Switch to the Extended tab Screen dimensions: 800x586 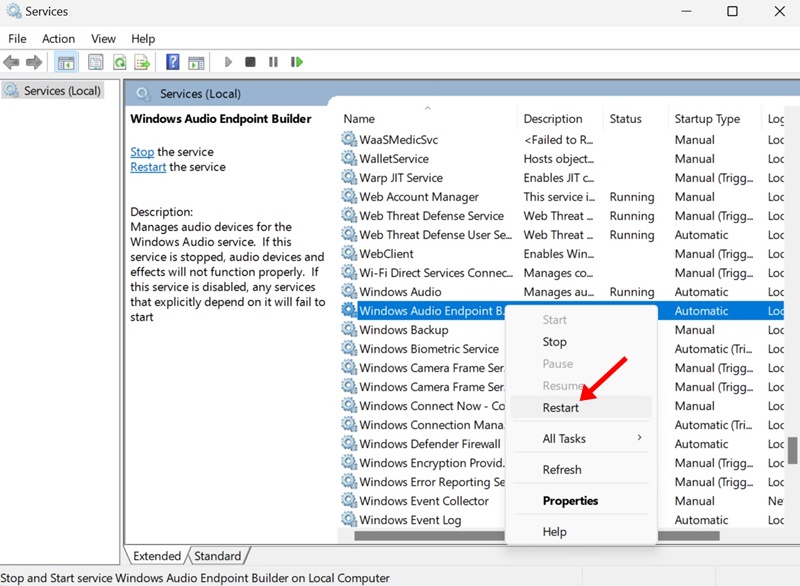click(x=157, y=556)
